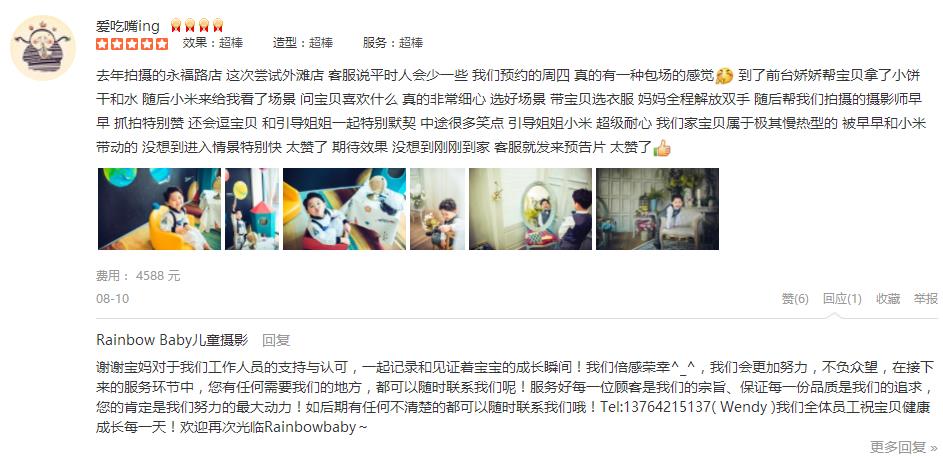Open second narrow photo with balloon
Image resolution: width=943 pixels, height=457 pixels.
[252, 209]
